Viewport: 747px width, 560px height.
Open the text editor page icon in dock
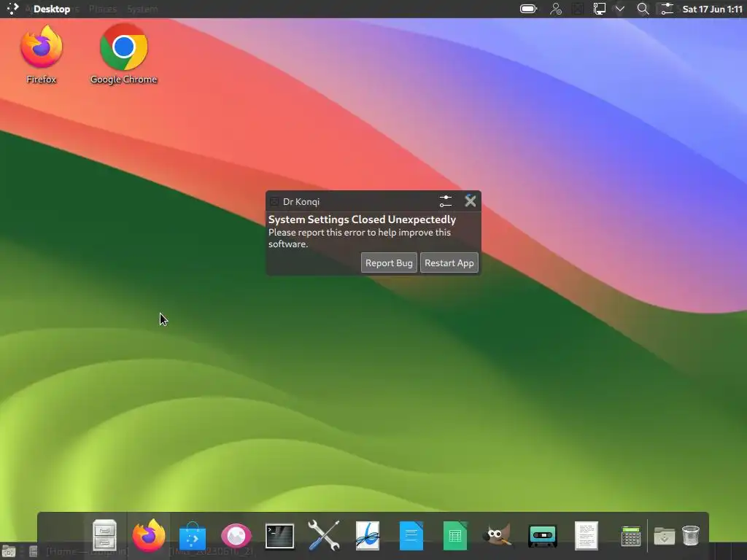[x=586, y=536]
